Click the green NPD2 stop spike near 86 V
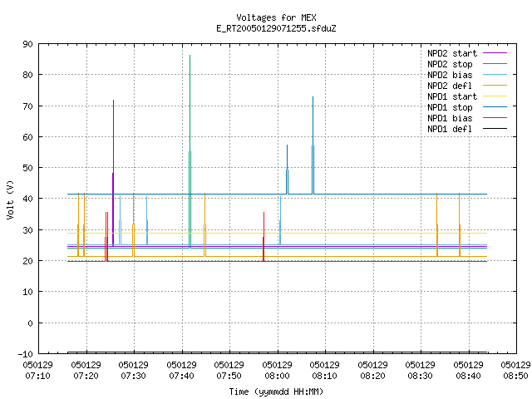Image resolution: width=532 pixels, height=399 pixels. pos(190,151)
